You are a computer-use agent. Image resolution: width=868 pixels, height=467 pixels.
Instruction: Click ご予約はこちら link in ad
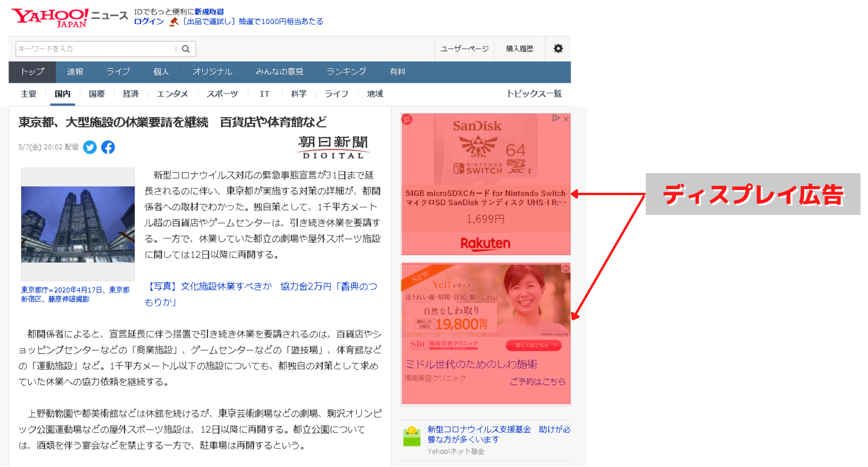pos(538,381)
